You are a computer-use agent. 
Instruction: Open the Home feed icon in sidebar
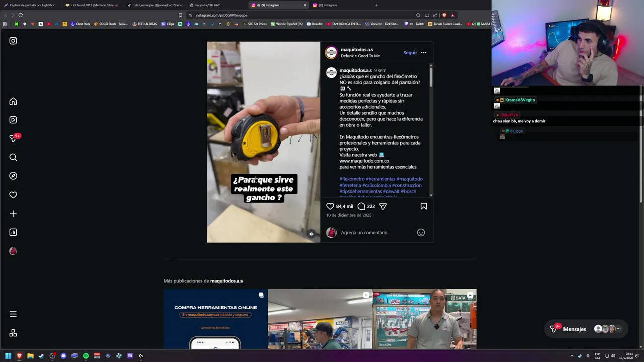pyautogui.click(x=13, y=101)
